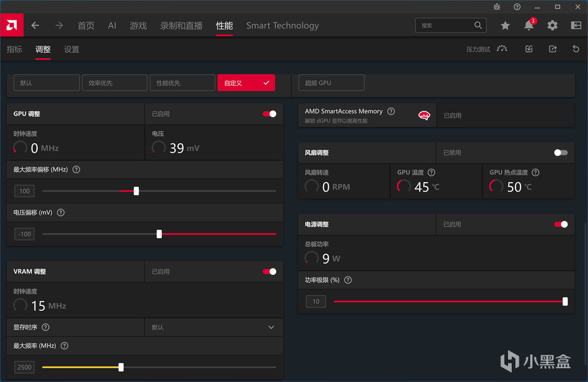
Task: Choose the 默认 tuning preset
Action: point(46,83)
